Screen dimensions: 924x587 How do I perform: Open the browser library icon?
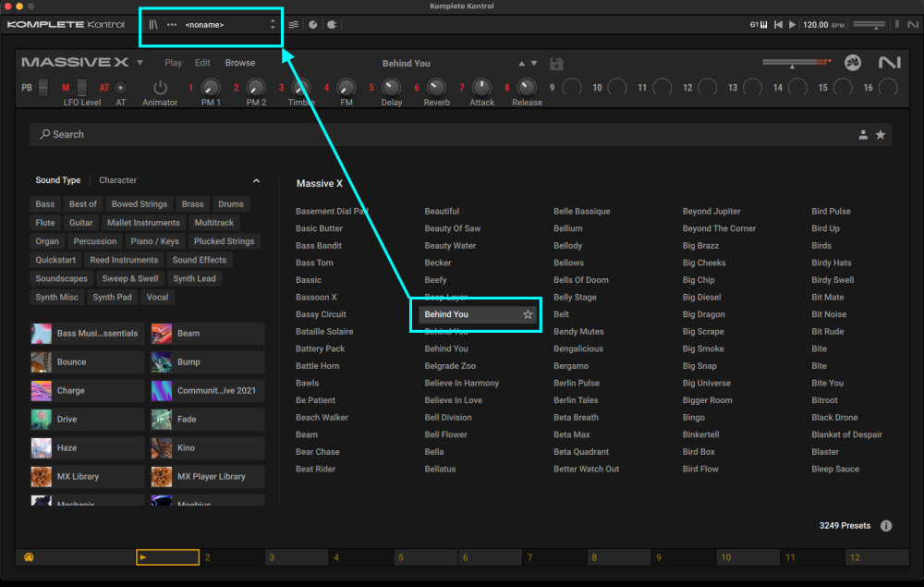point(153,25)
